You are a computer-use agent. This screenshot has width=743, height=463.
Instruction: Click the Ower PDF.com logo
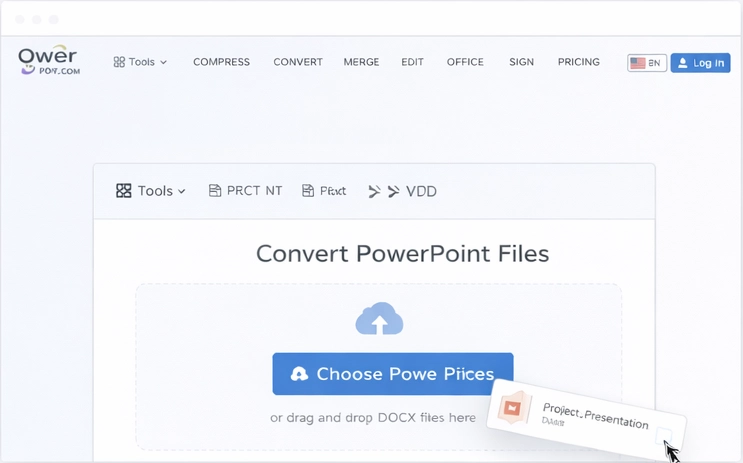click(x=48, y=61)
